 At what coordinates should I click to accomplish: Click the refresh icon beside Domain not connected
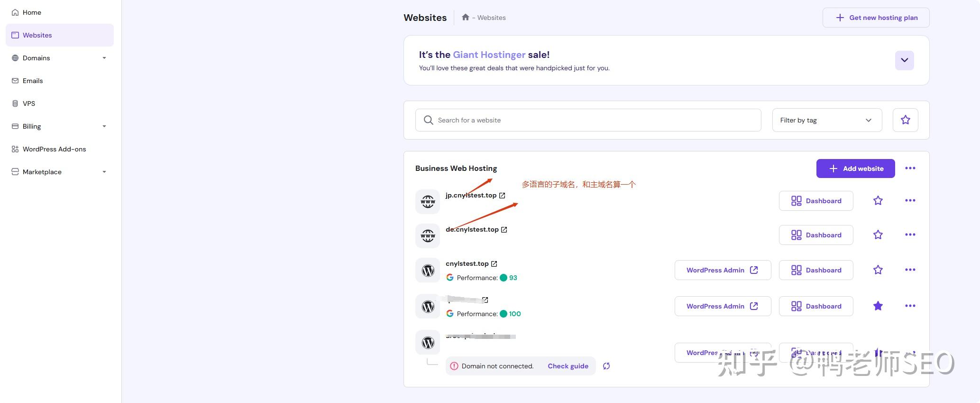pos(606,366)
